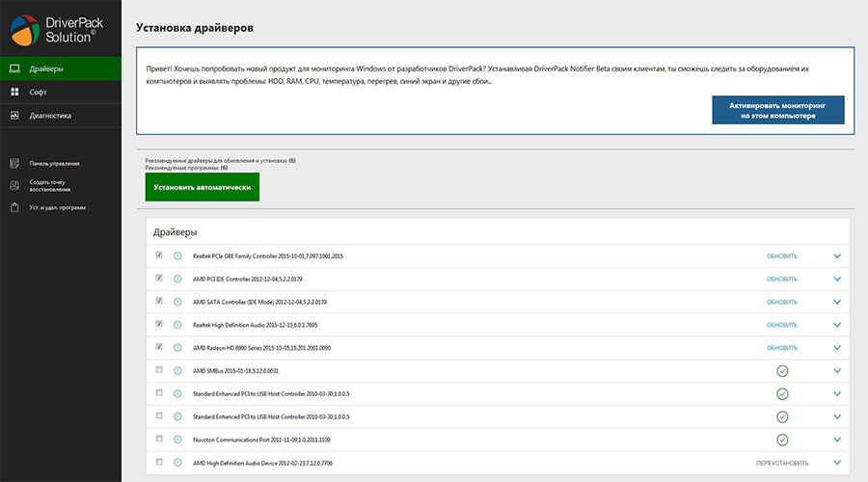
Task: Click info icon for AMD PCI IDE Controller
Action: coord(177,279)
